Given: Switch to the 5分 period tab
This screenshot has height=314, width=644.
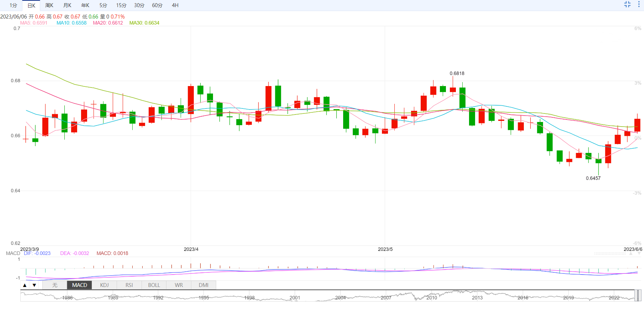Looking at the screenshot, I should click(x=103, y=5).
